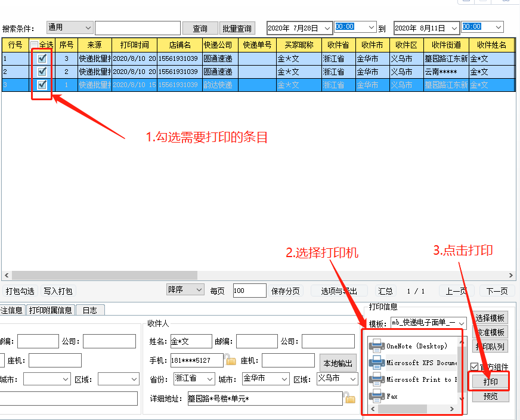Switch to the 日志 tab

point(89,310)
